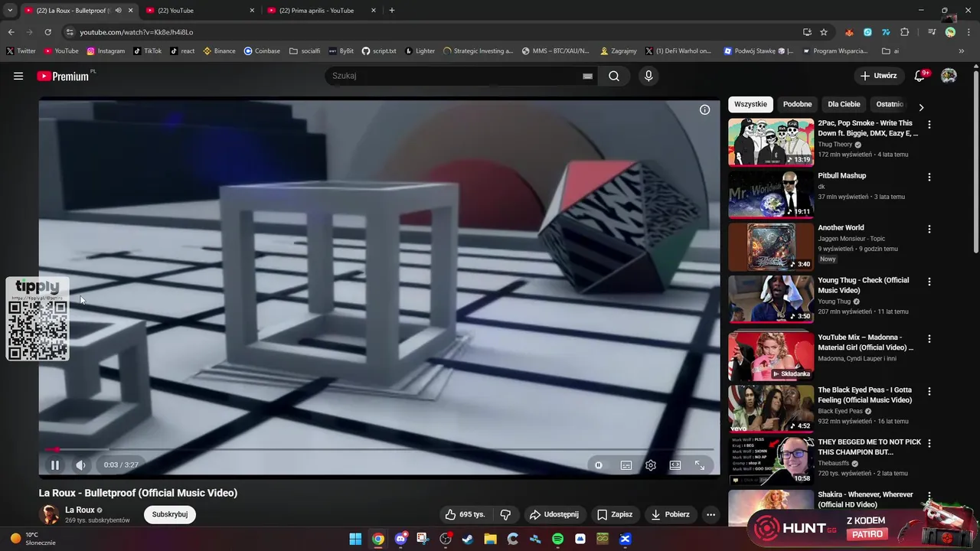Open the on-screen keyboard in search box
Viewport: 980px width, 551px height.
click(587, 76)
